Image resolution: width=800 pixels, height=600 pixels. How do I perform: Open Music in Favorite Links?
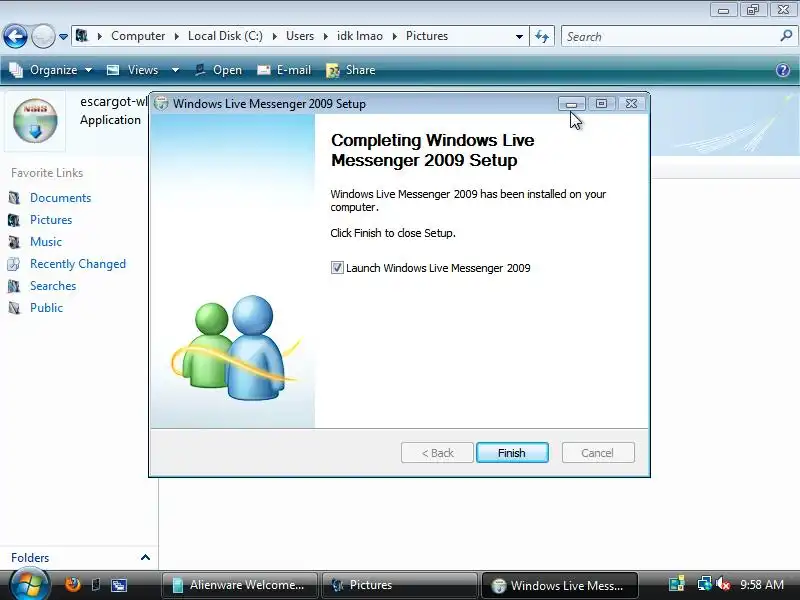[x=46, y=242]
